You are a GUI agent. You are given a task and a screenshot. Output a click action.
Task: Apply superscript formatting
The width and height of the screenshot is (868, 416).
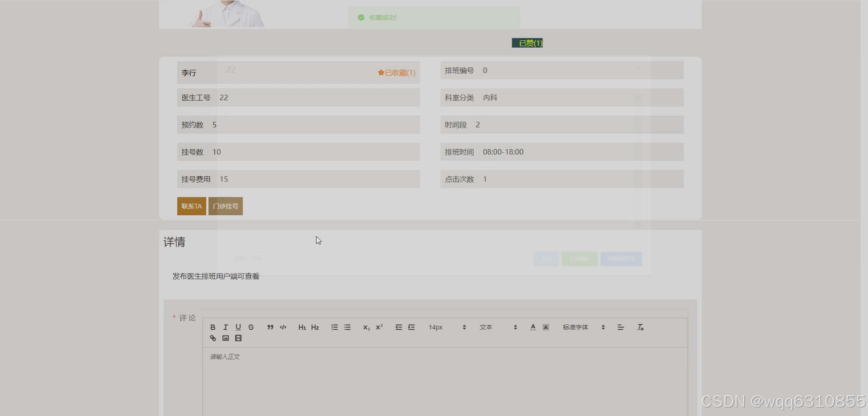379,327
